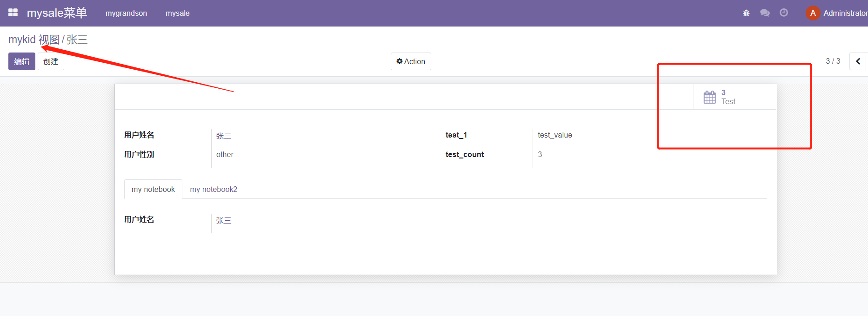Activate the debug bug icon
The image size is (868, 316).
[746, 13]
